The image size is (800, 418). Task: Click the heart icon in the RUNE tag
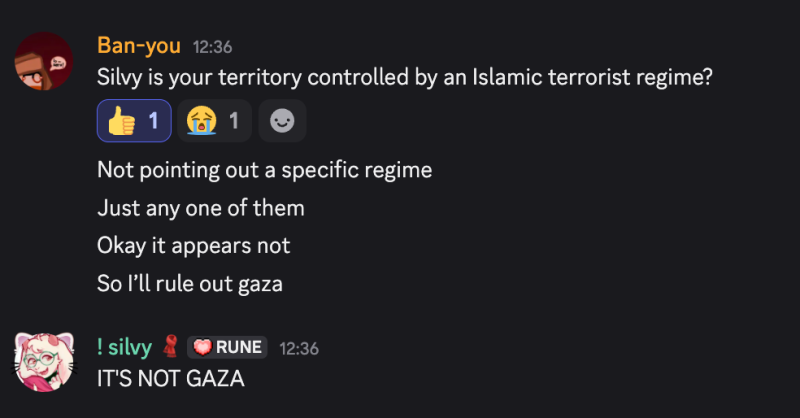pyautogui.click(x=201, y=347)
